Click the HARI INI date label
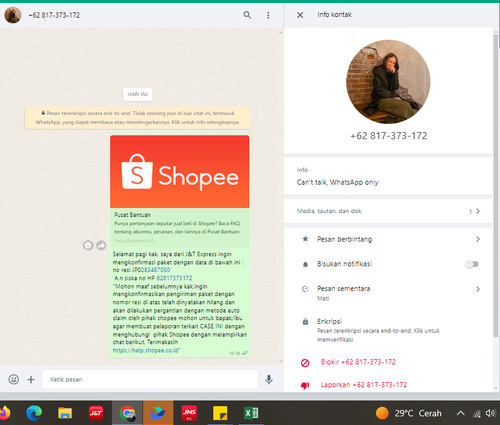Viewport: 500px width, 425px height. [x=137, y=94]
